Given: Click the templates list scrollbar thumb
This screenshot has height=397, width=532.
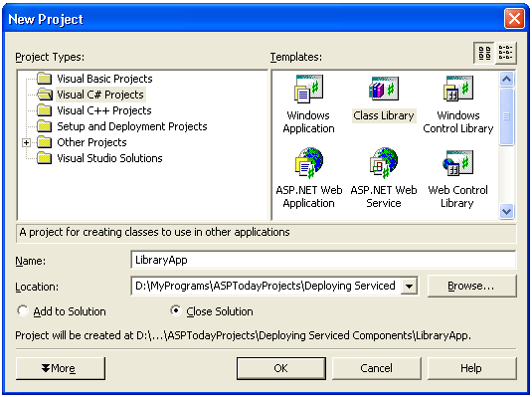Looking at the screenshot, I should (506, 116).
